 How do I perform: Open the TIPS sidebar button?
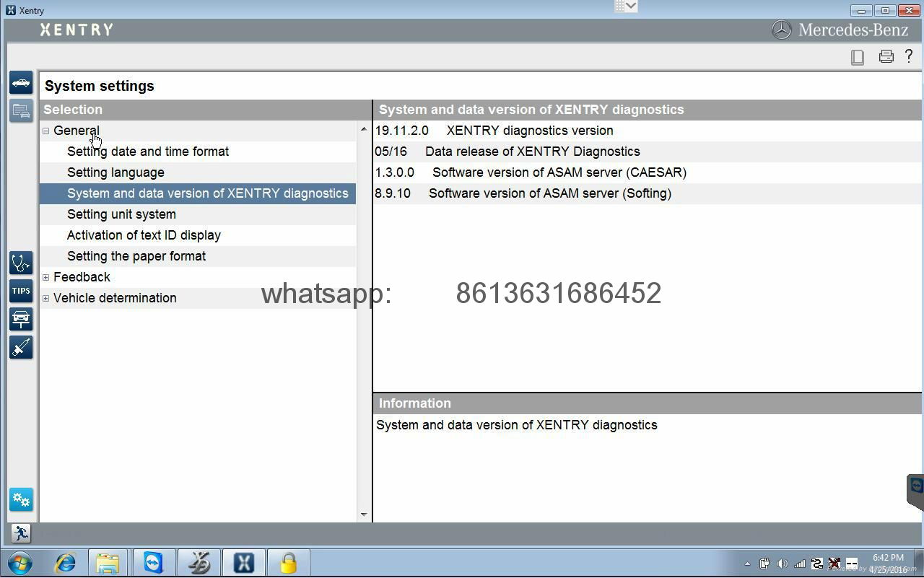[21, 291]
